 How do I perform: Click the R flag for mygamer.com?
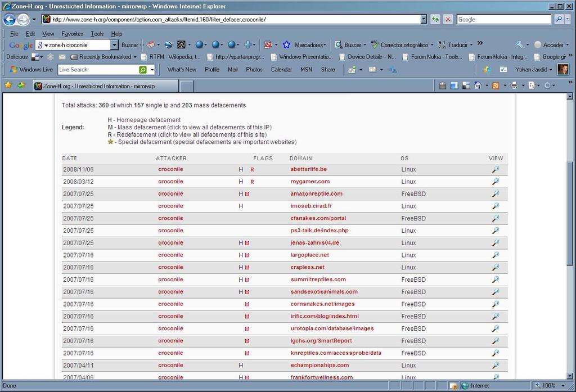(x=252, y=182)
